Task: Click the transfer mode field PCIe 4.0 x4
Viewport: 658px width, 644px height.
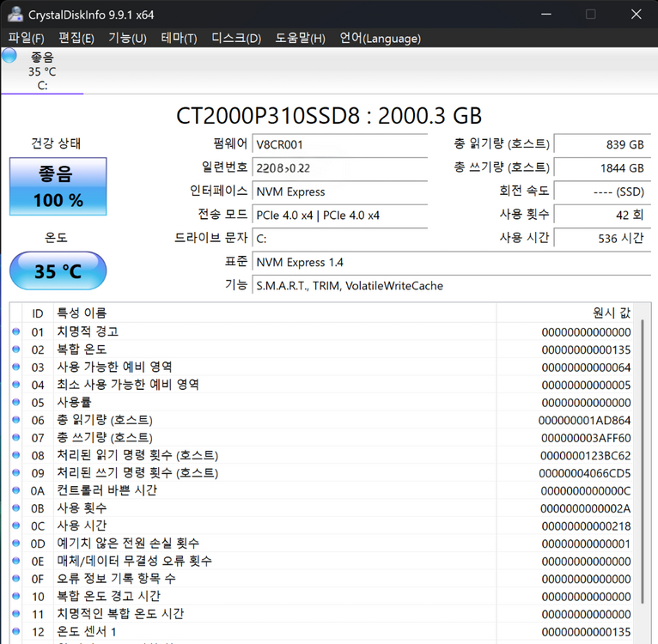Action: 339,215
